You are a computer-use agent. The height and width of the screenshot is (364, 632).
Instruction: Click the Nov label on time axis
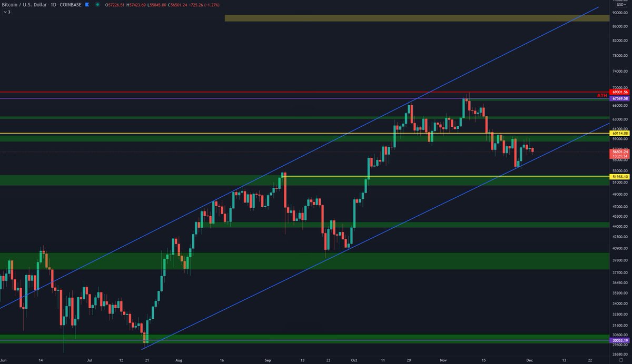coord(442,360)
